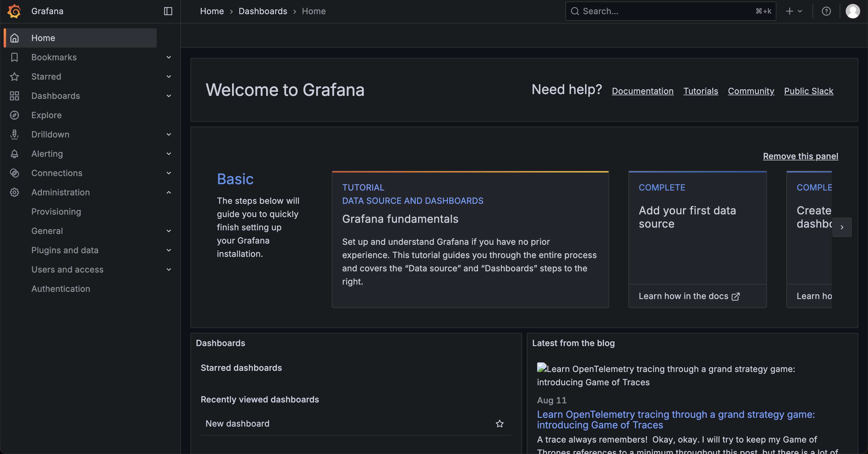Click the Connections icon in sidebar

pyautogui.click(x=14, y=173)
